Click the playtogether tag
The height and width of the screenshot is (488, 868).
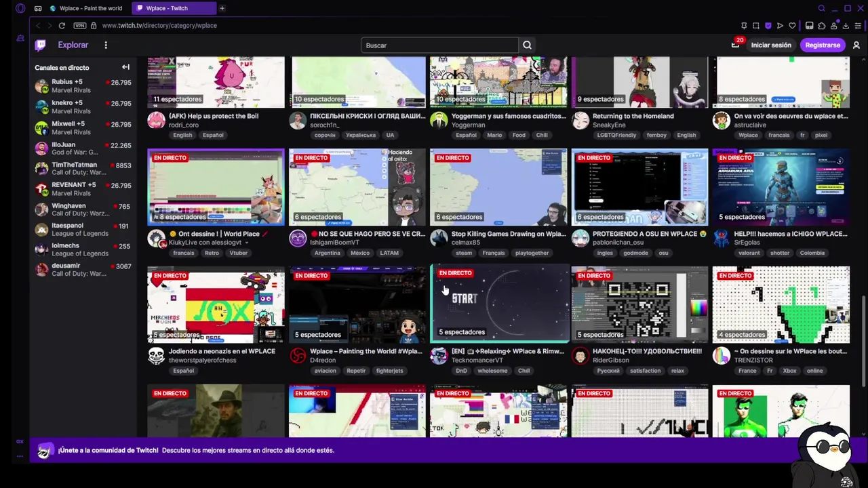(x=532, y=253)
